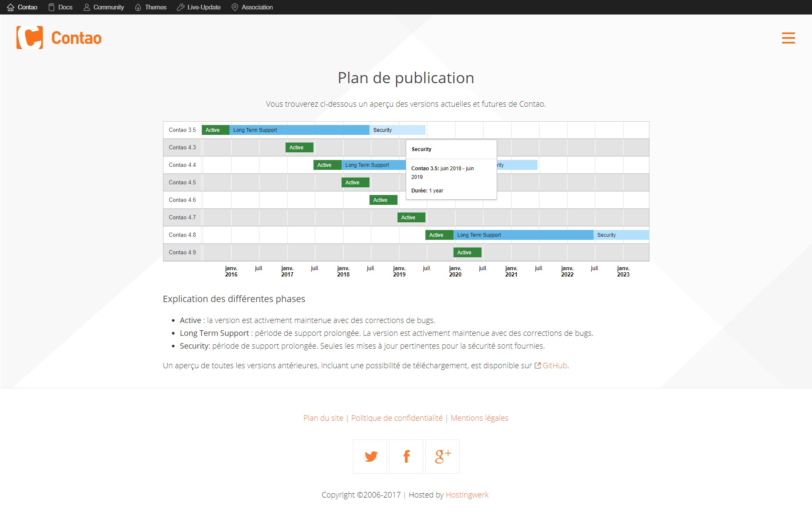Click Contao 4.4 Active bar
Viewport: 812px width, 524px height.
pos(327,165)
